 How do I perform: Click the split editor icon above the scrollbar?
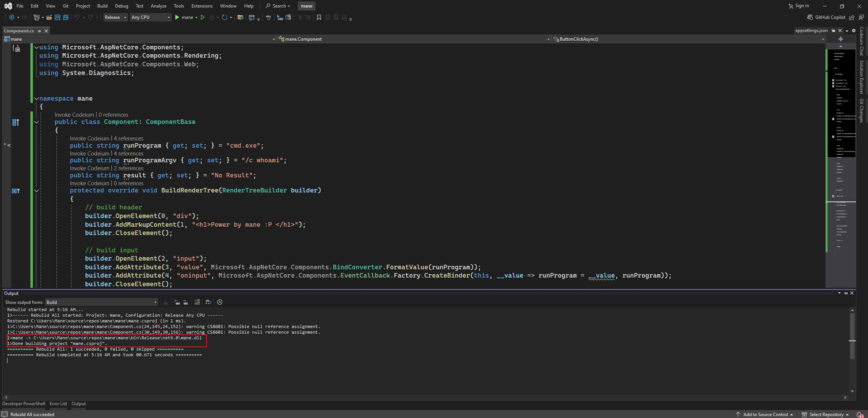[x=841, y=39]
